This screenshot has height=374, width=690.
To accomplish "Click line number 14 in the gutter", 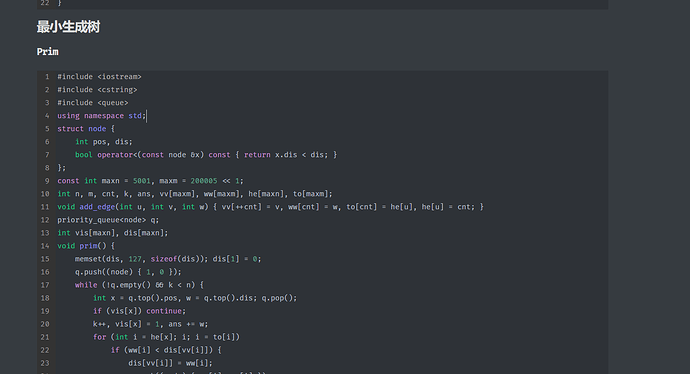I will pos(45,246).
